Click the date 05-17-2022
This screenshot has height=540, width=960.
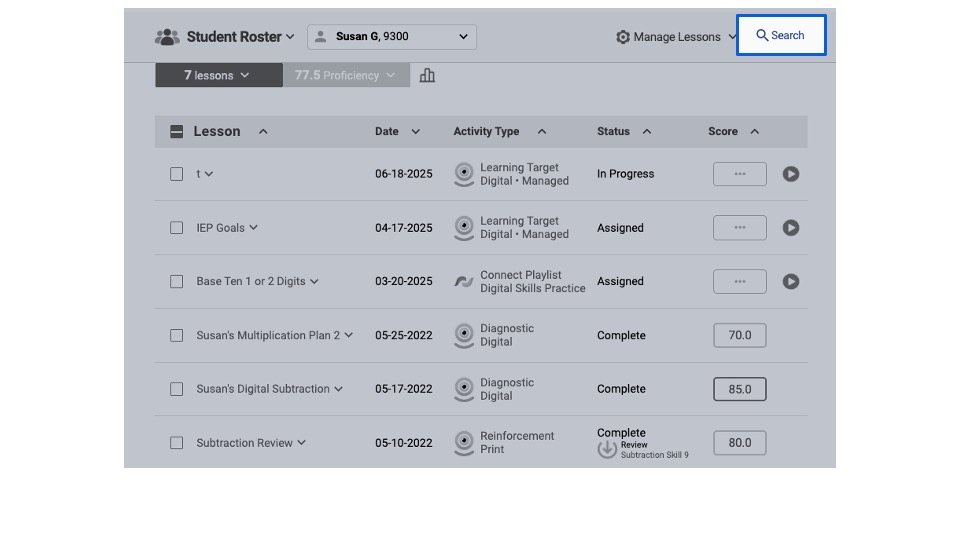[x=403, y=389]
